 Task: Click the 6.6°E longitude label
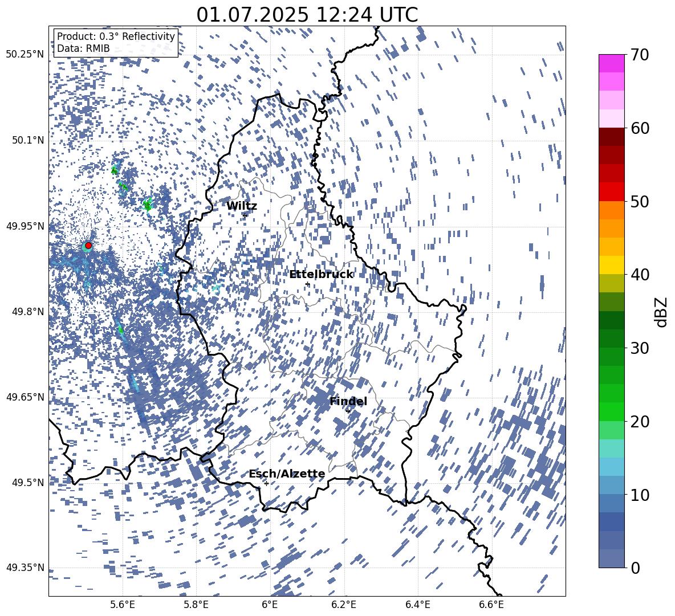point(491,605)
